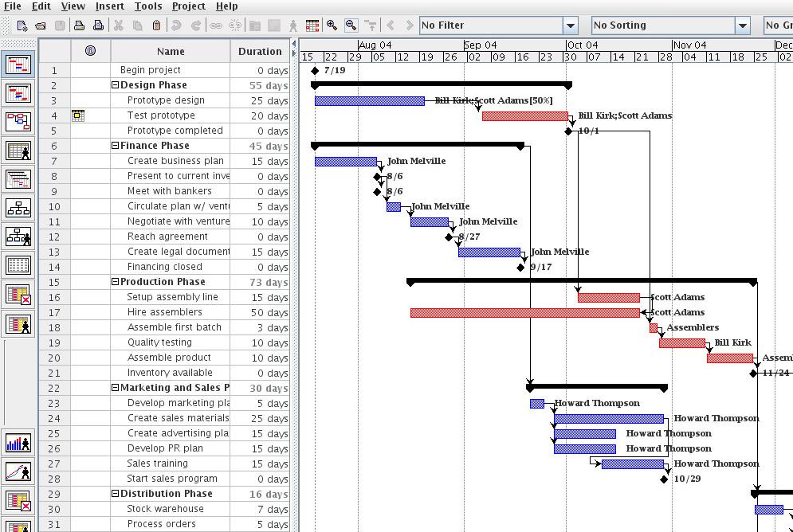Click the 'Sep 04' timescale header

pyautogui.click(x=480, y=45)
